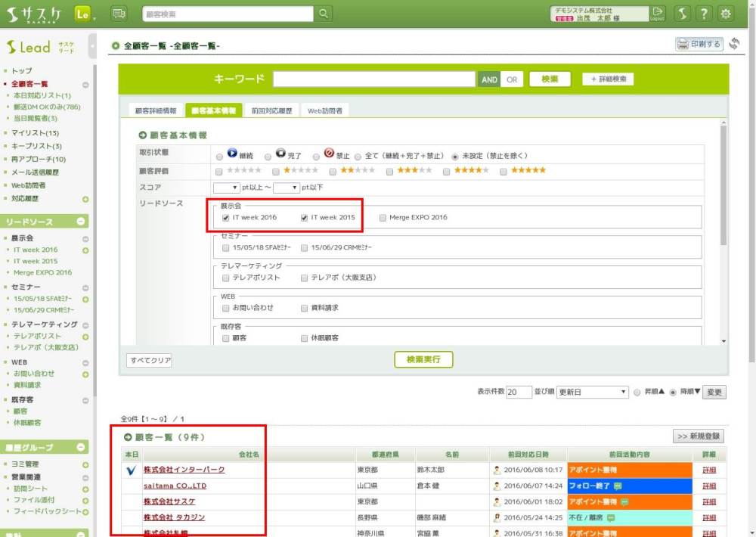This screenshot has height=537, width=756.
Task: Uncheck the IT week 2016 checkbox
Action: (x=226, y=218)
